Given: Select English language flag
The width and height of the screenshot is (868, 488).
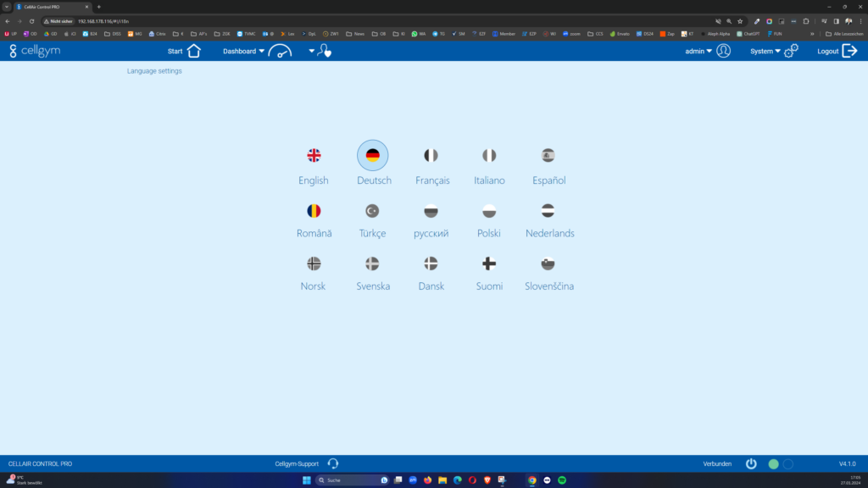Looking at the screenshot, I should tap(314, 156).
